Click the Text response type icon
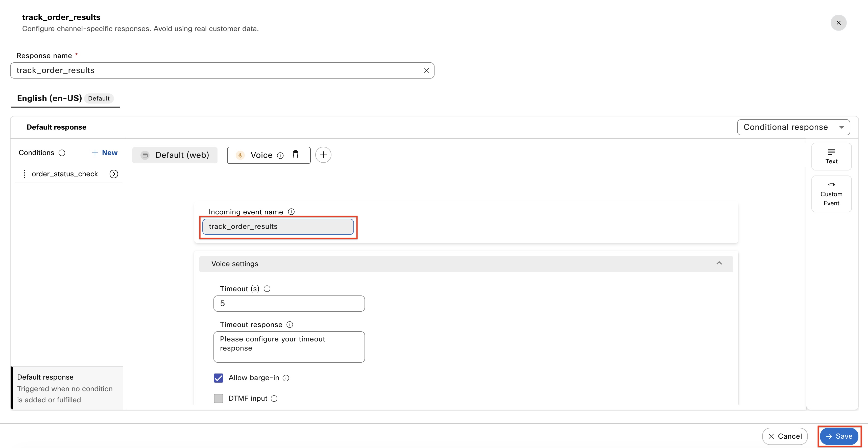Image resolution: width=868 pixels, height=448 pixels. [831, 156]
